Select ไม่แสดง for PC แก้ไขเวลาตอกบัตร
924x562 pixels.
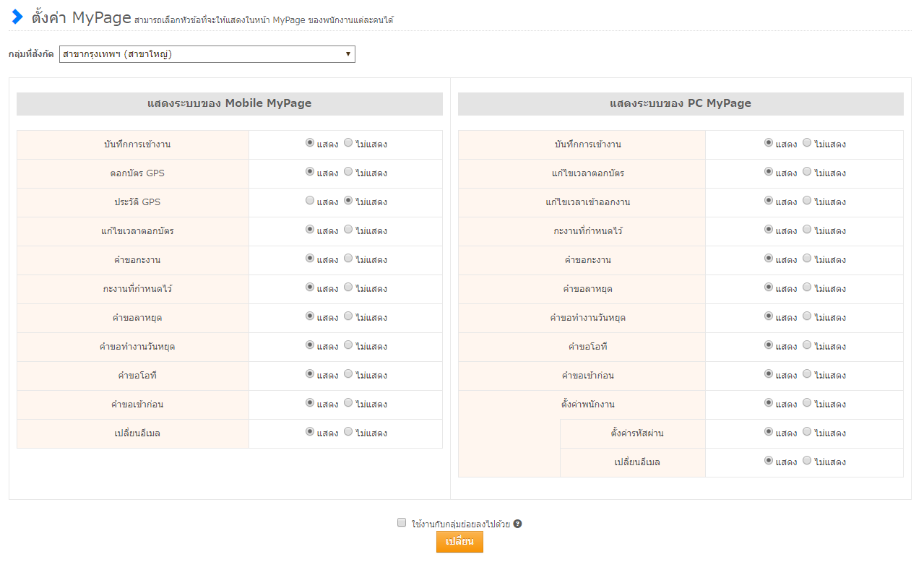[807, 172]
